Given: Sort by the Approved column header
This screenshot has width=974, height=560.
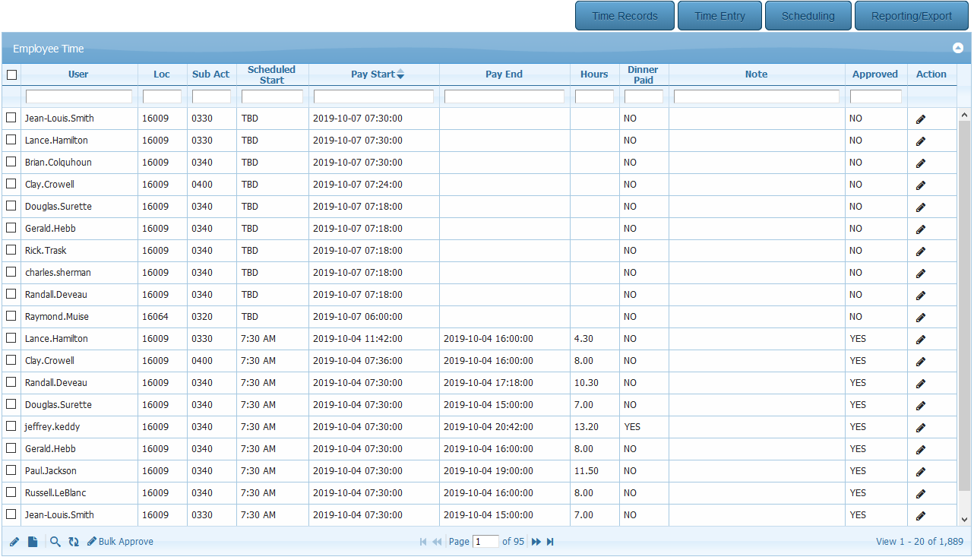Looking at the screenshot, I should 874,74.
